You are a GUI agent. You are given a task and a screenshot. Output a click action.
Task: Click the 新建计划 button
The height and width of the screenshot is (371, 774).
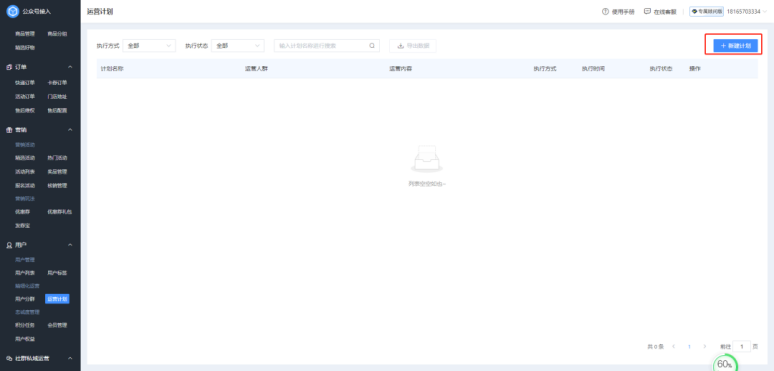pyautogui.click(x=735, y=45)
